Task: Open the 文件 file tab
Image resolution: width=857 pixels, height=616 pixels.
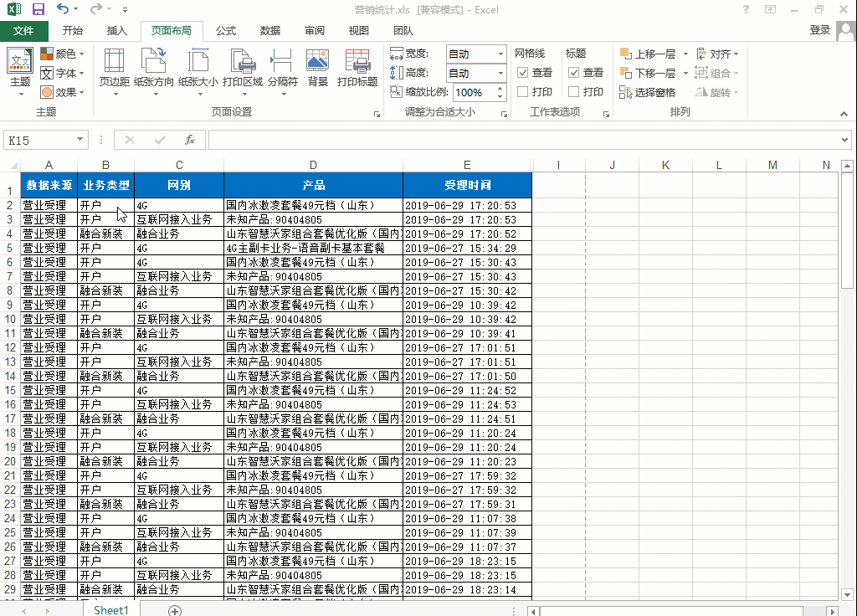Action: tap(23, 31)
